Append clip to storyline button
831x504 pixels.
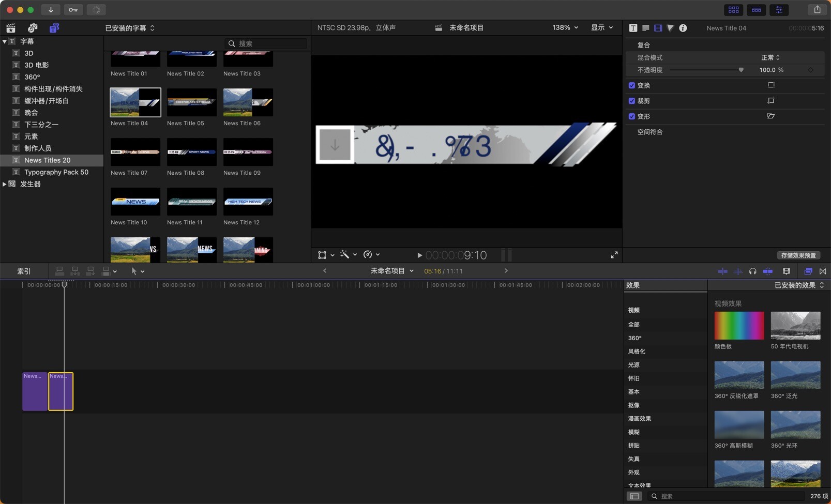pos(90,271)
